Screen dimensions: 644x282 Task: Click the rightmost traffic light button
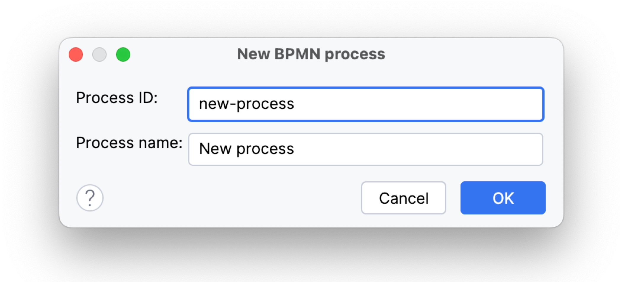[x=123, y=54]
